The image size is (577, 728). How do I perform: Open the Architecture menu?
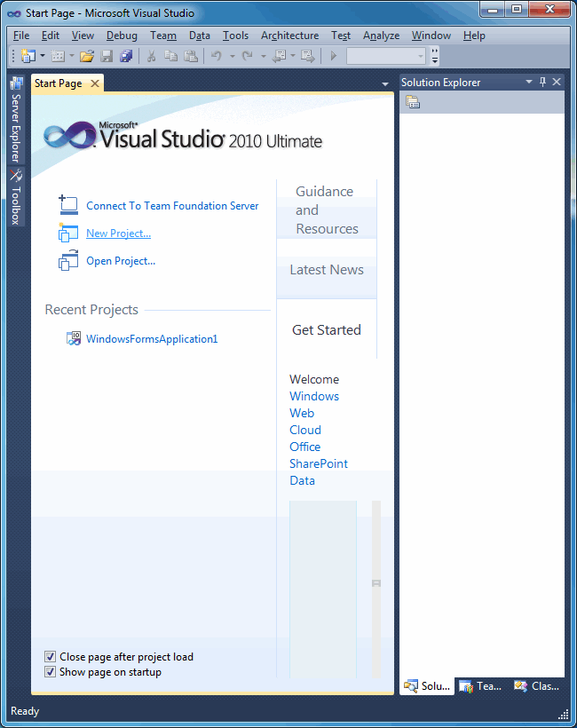pyautogui.click(x=289, y=36)
